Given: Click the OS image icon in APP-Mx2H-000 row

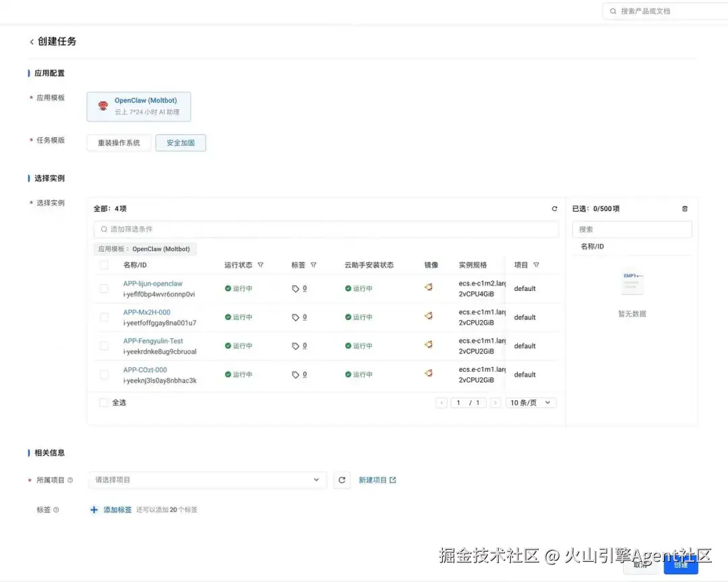Looking at the screenshot, I should click(x=430, y=317).
